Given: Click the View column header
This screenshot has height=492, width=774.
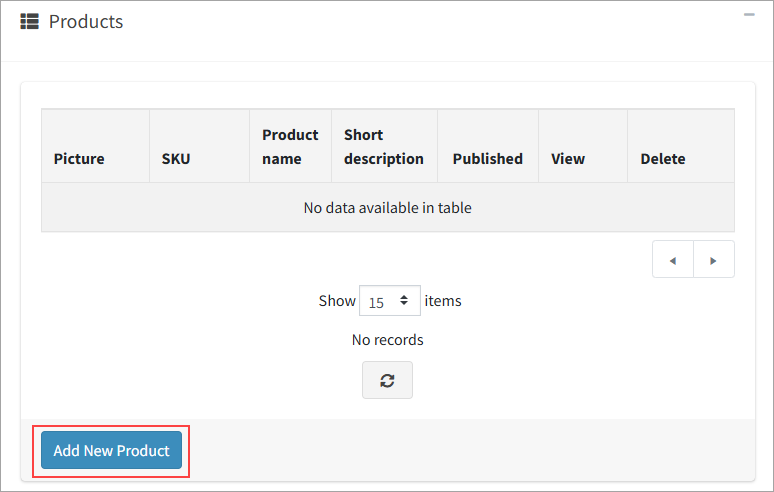Looking at the screenshot, I should click(568, 158).
